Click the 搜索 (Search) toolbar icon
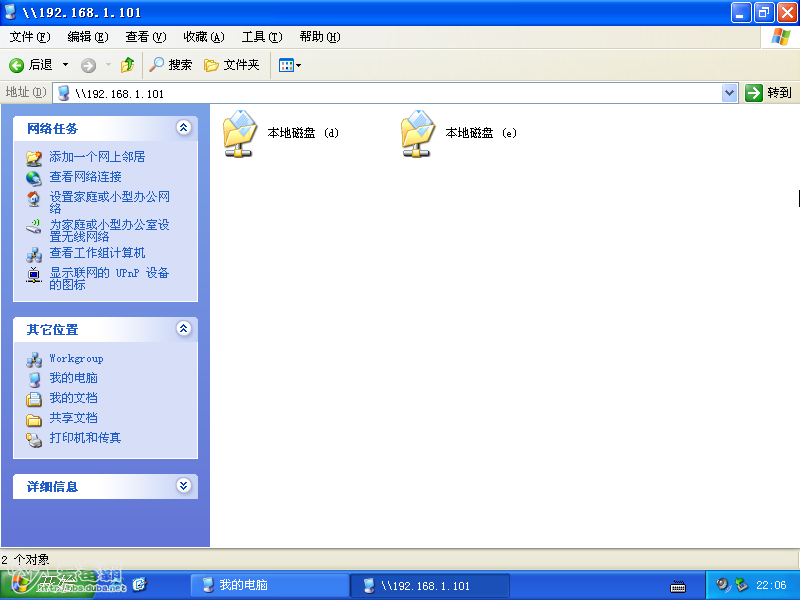Viewport: 800px width, 600px height. point(170,64)
